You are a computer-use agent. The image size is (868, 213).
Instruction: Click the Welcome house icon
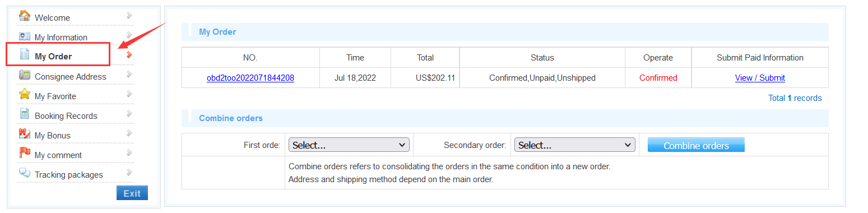25,16
